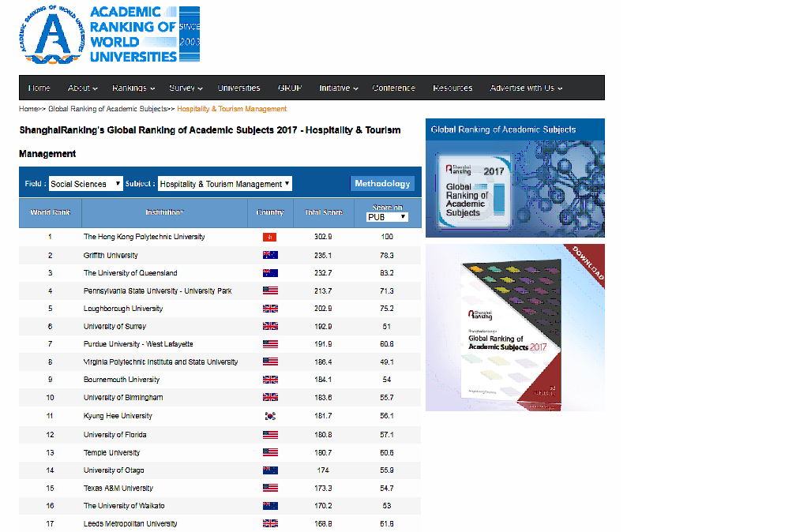Open The Hong Kong Polytechnic University link

pyautogui.click(x=145, y=237)
